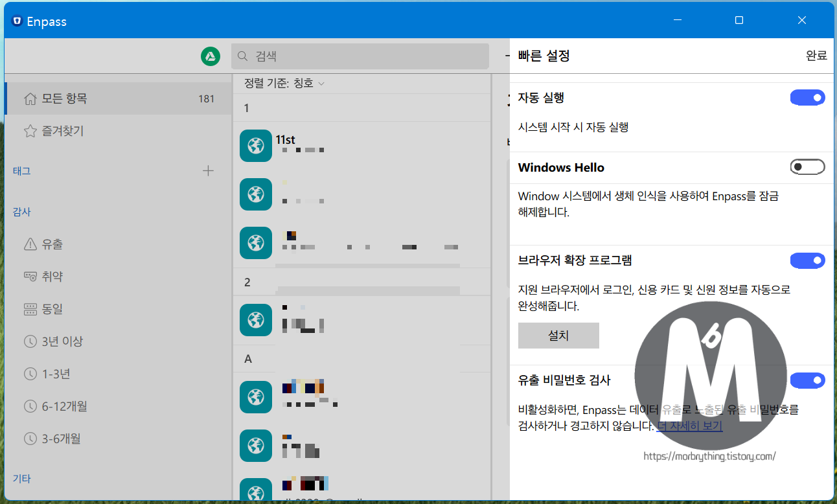This screenshot has height=504, width=837.
Task: Click the Enpass shield logo in title bar
Action: coord(17,21)
